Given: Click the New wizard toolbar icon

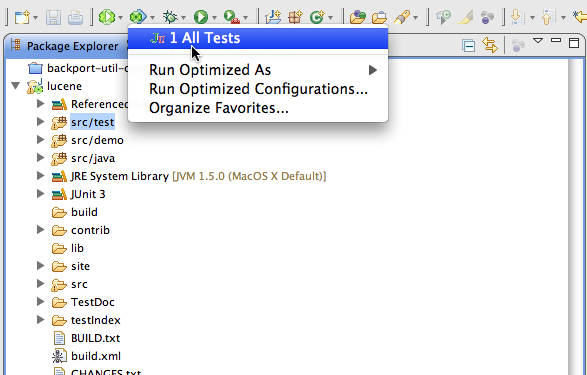Looking at the screenshot, I should pos(22,17).
